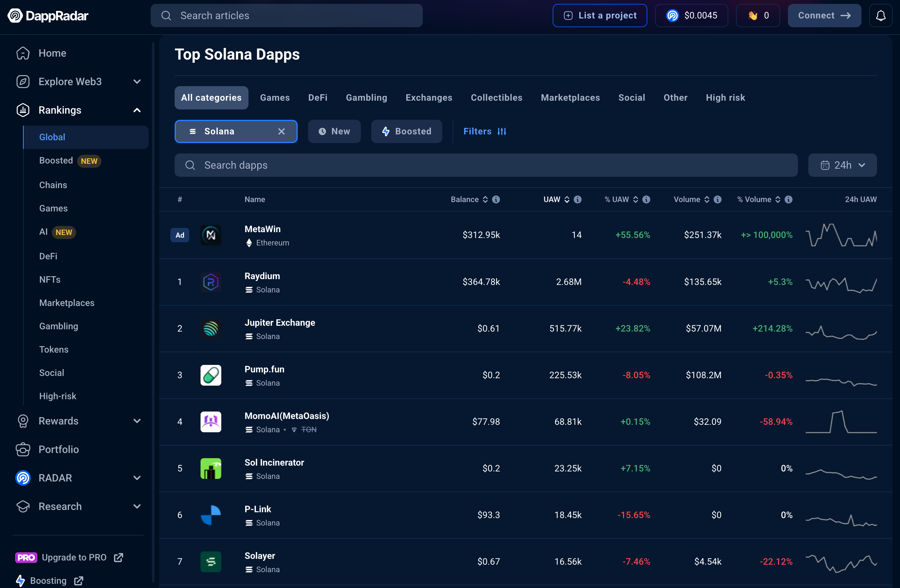The width and height of the screenshot is (900, 588).
Task: Open the 24h time range dropdown
Action: click(x=842, y=165)
